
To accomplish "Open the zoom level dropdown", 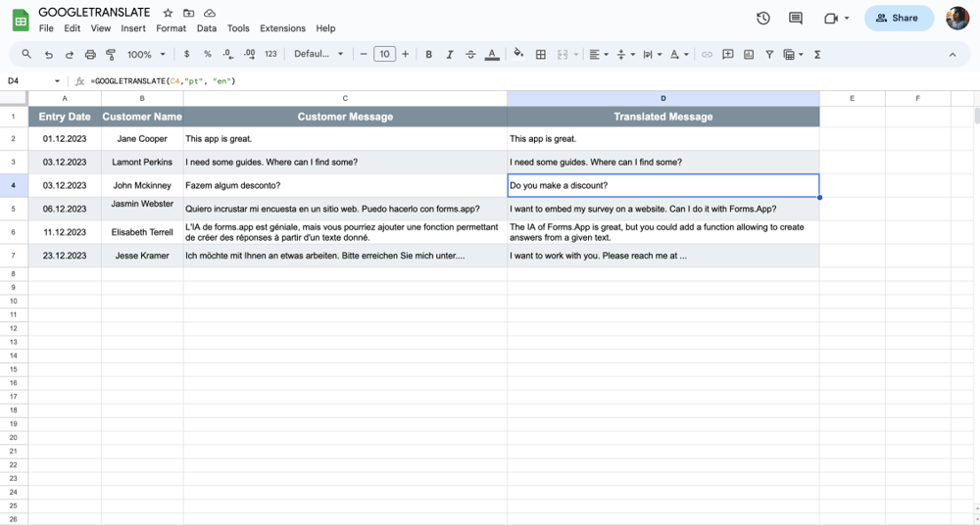I will coord(146,55).
